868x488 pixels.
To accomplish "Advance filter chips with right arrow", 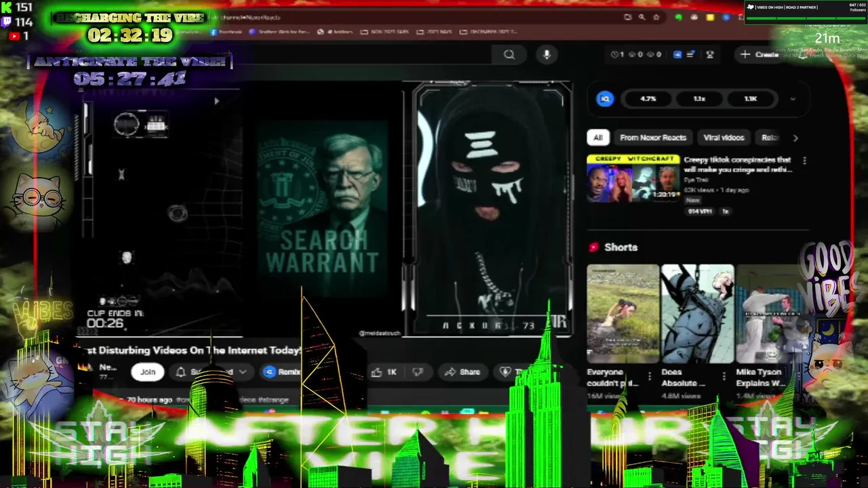I will pos(795,138).
